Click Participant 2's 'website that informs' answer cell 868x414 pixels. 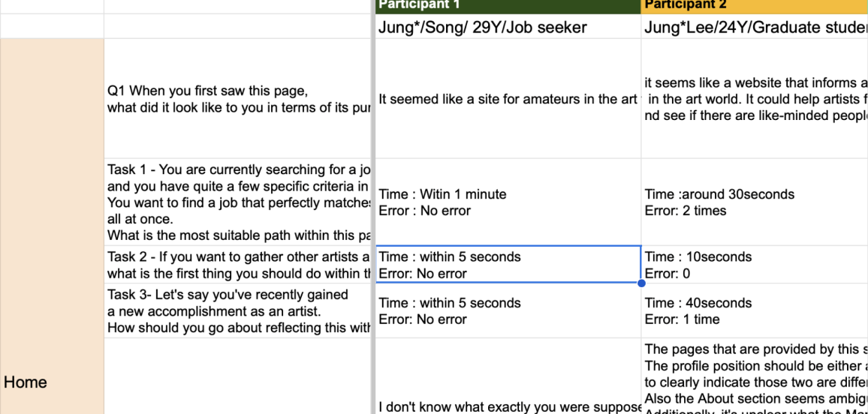tap(754, 99)
